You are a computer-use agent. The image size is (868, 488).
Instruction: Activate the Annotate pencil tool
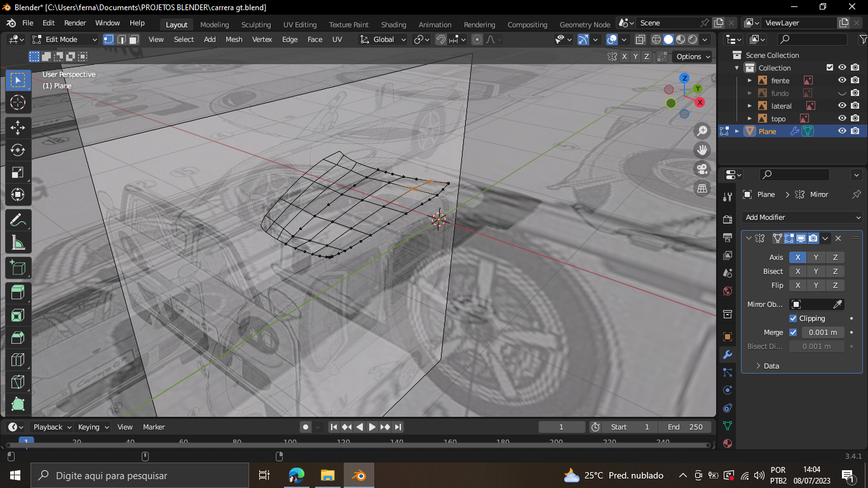pyautogui.click(x=18, y=220)
